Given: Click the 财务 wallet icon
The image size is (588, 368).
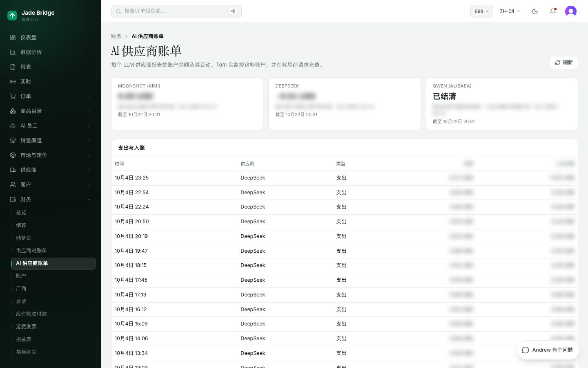Looking at the screenshot, I should click(x=13, y=199).
